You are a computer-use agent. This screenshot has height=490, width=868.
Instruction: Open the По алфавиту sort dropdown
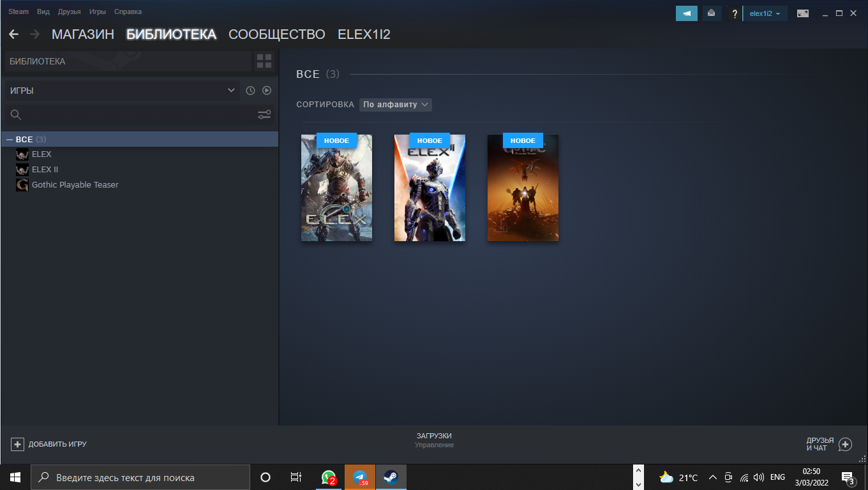click(x=396, y=104)
